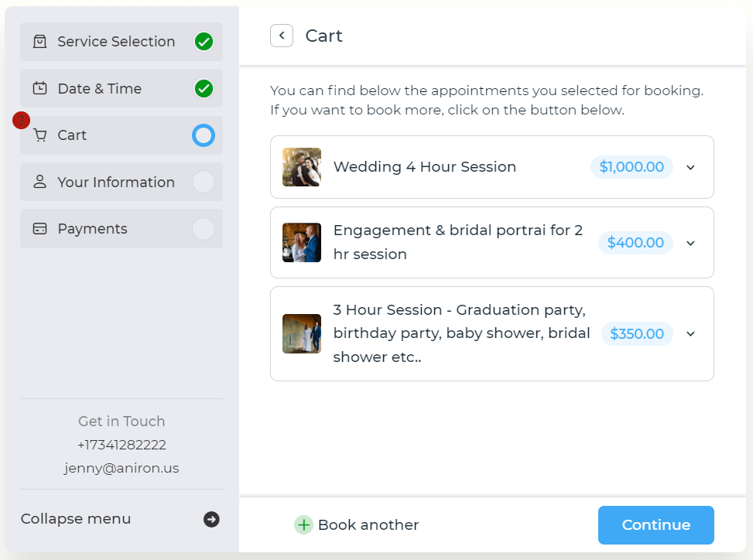Screen dimensions: 753x560
Task: Click the credit card Payments icon
Action: tap(39, 229)
